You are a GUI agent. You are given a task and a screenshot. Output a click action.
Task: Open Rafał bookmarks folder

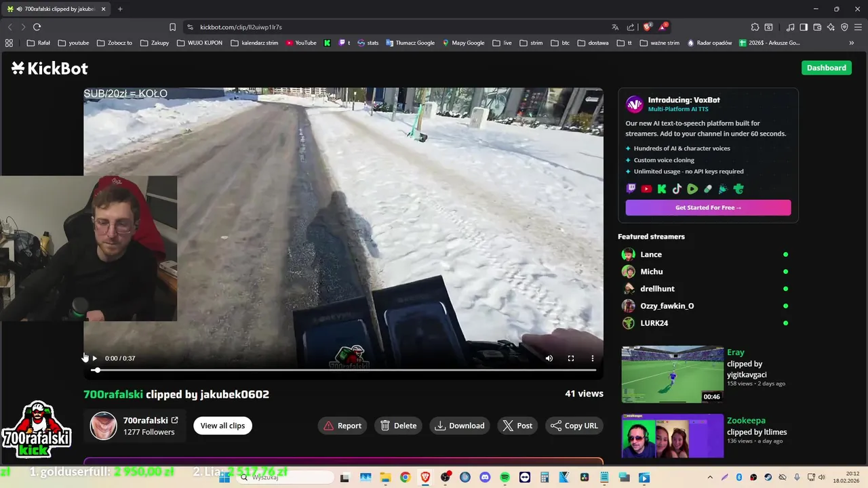39,43
